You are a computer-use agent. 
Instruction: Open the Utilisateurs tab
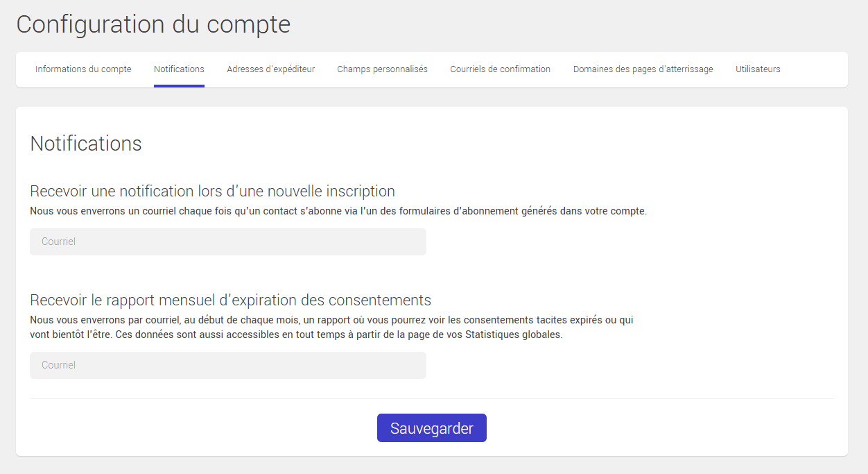(758, 69)
